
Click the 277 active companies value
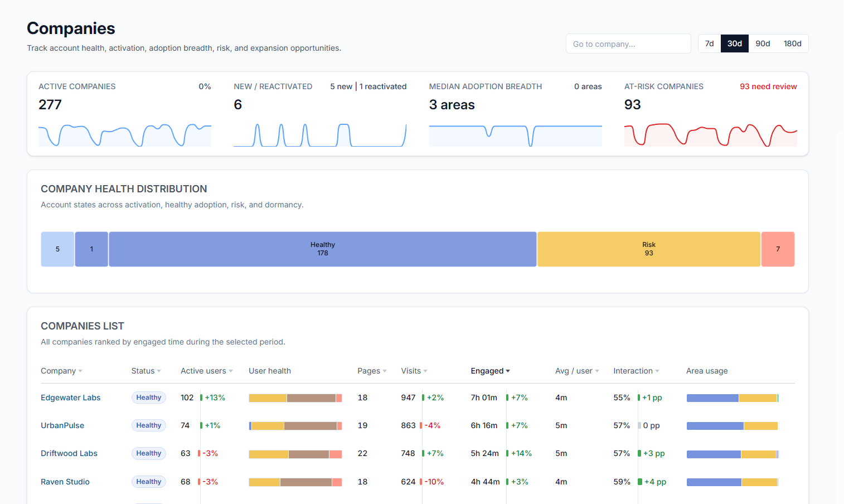50,105
